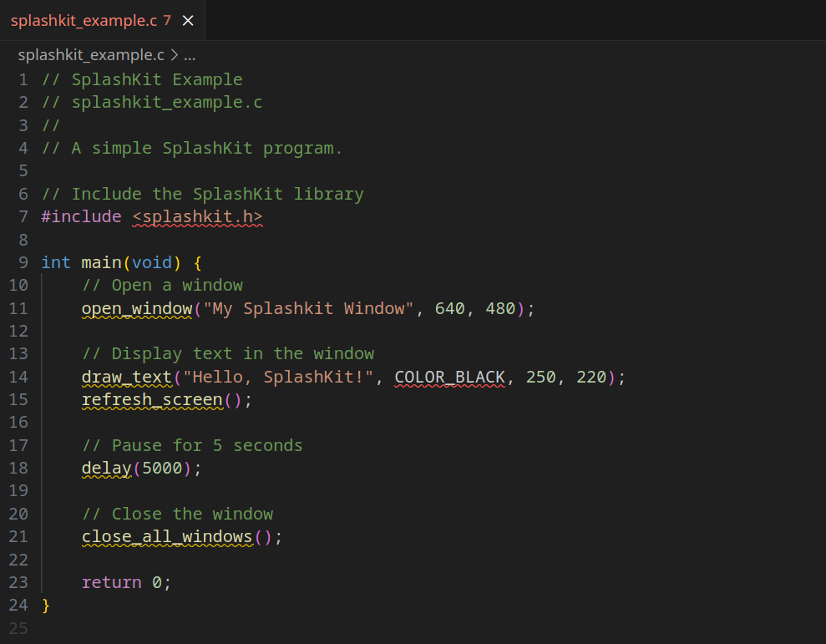Image resolution: width=826 pixels, height=644 pixels.
Task: Click the underlined close_all_windows call
Action: coord(166,536)
